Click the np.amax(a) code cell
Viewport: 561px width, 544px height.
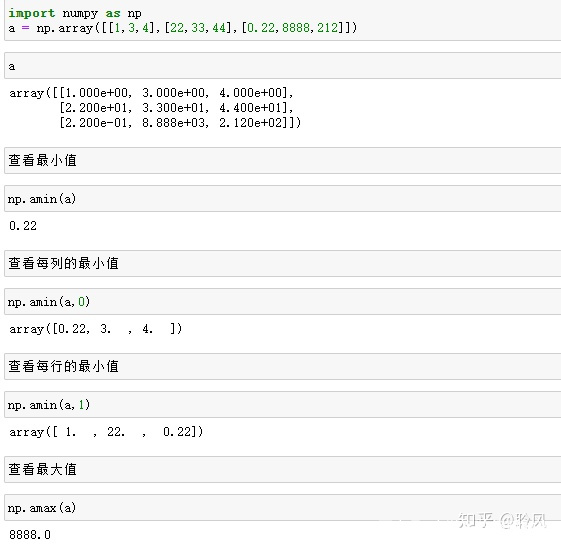coord(283,507)
